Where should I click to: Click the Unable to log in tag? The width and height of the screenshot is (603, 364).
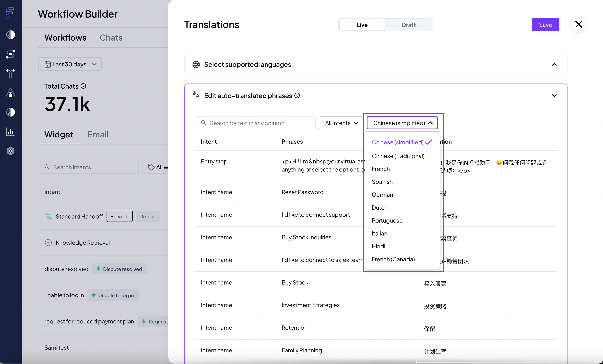click(x=113, y=295)
